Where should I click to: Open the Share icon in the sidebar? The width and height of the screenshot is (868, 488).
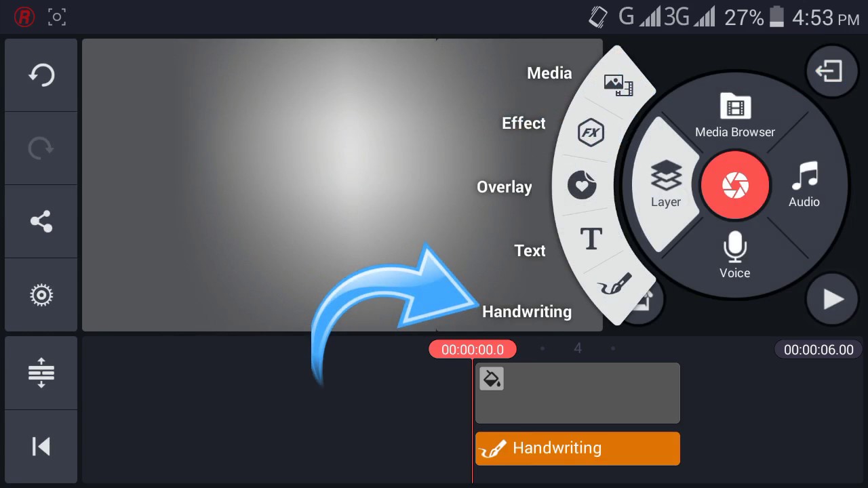(x=41, y=222)
